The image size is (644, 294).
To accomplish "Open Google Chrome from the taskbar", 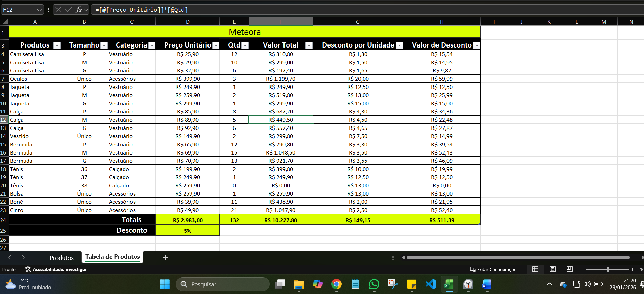I will point(337,284).
